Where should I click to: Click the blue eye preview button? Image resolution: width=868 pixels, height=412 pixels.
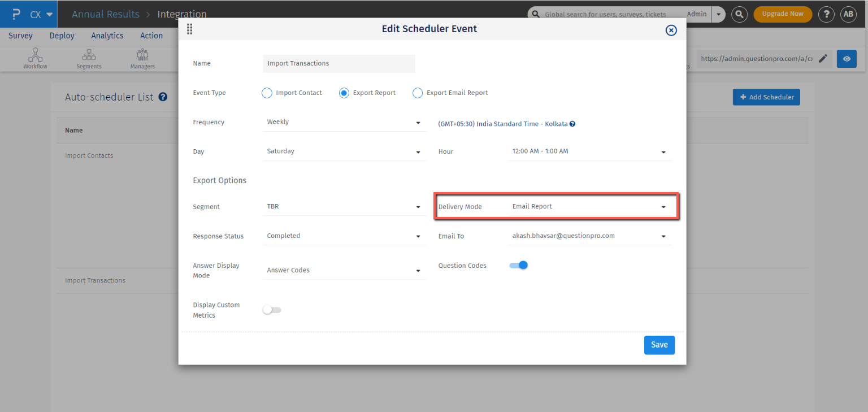coord(847,59)
